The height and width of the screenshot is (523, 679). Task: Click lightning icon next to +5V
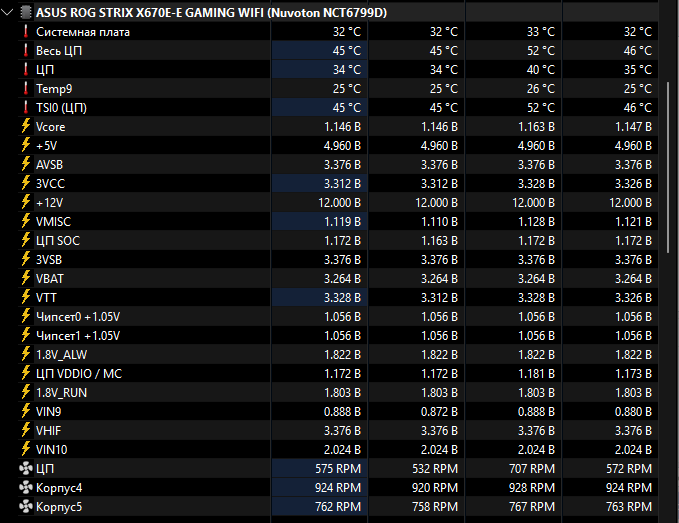pos(26,145)
